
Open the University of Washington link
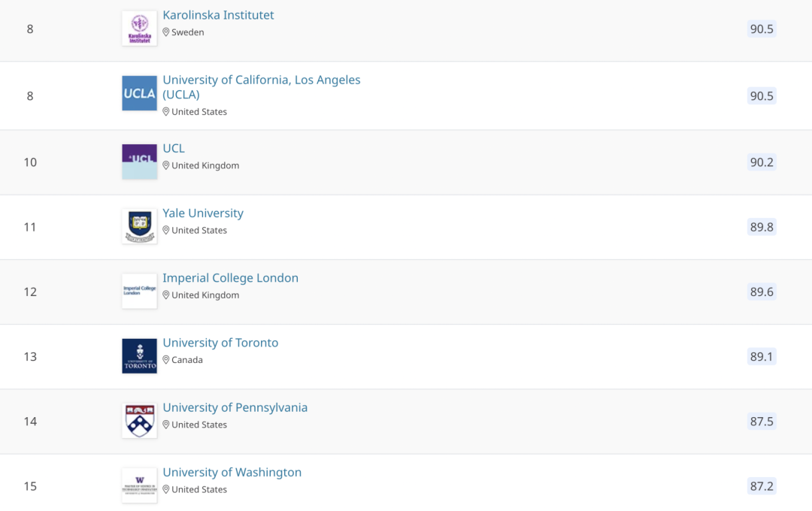(x=232, y=472)
